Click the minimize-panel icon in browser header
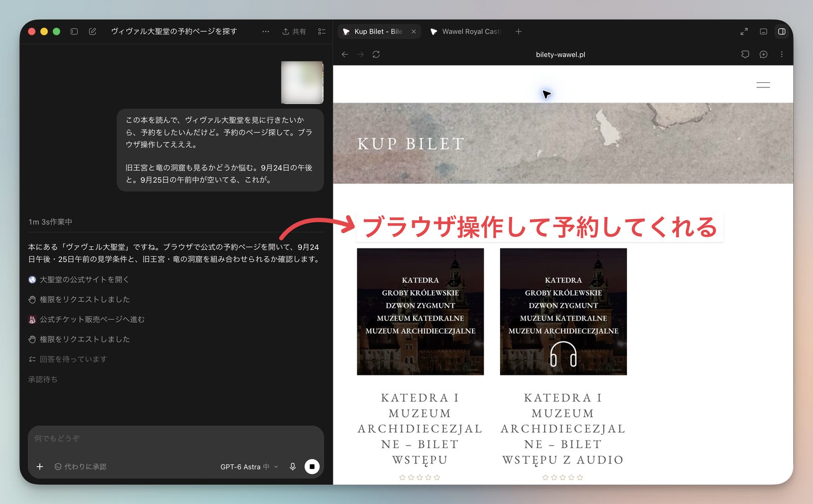Screen dimensions: 813x504 tap(763, 31)
